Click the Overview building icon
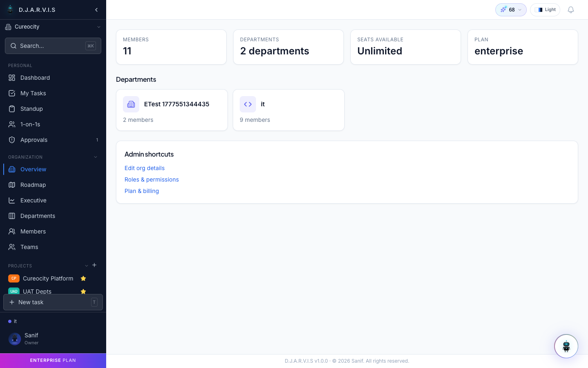 coord(12,169)
